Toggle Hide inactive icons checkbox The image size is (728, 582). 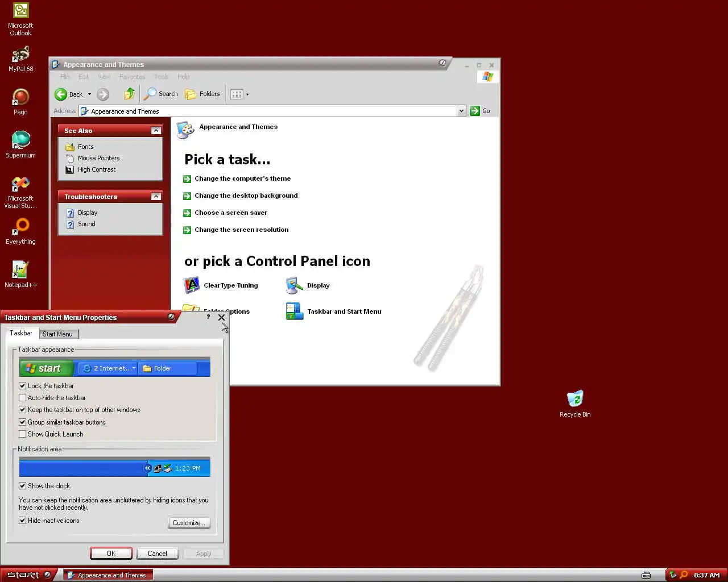tap(23, 521)
